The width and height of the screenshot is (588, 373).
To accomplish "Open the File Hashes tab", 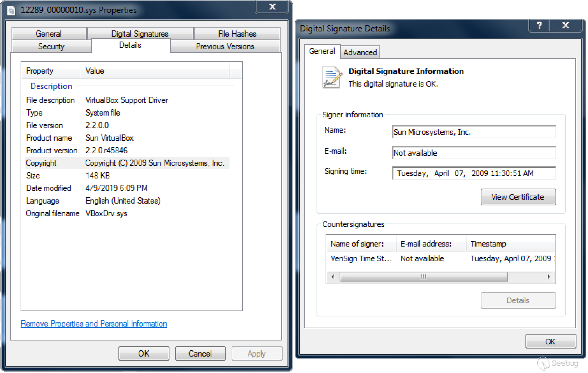I will coord(237,34).
